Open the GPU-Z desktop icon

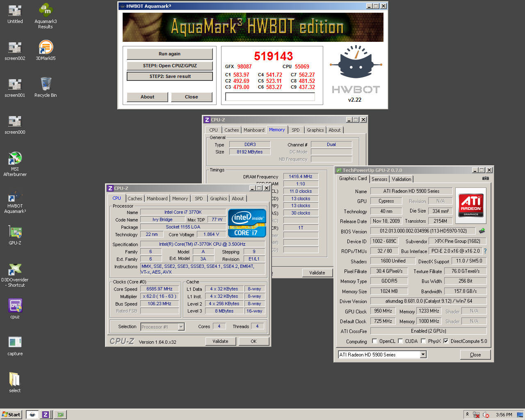[15, 235]
